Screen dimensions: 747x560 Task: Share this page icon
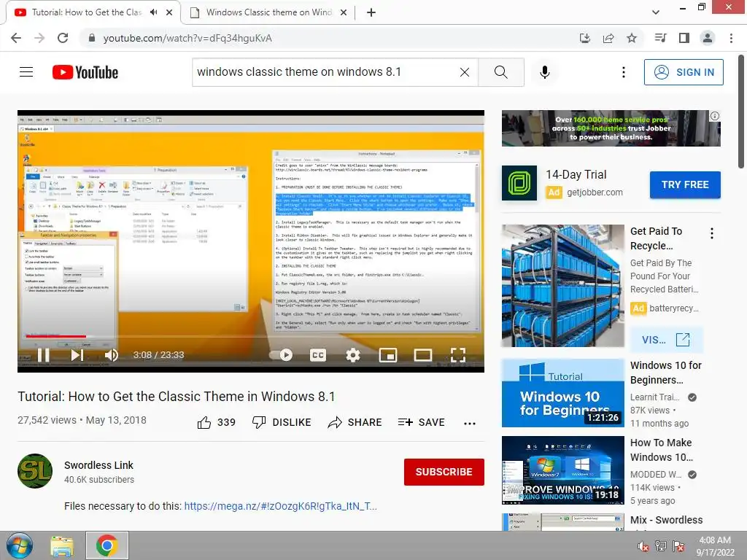pos(608,38)
